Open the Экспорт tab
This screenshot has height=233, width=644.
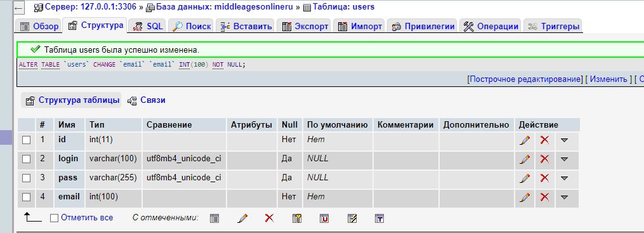coord(305,26)
